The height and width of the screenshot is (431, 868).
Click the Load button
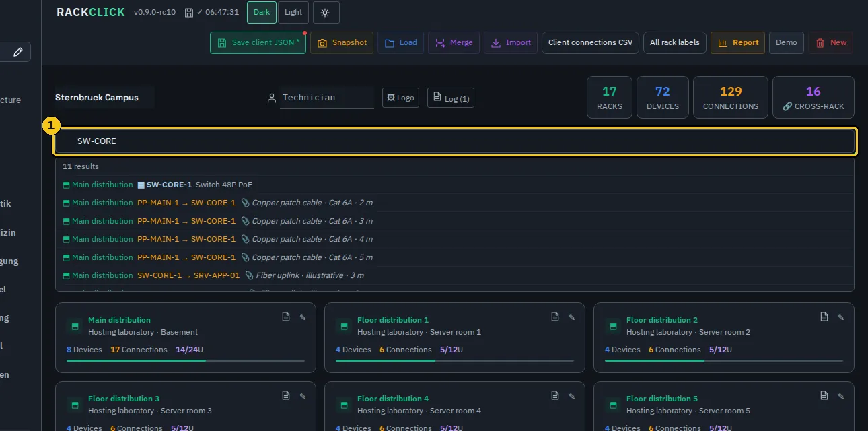[400, 42]
